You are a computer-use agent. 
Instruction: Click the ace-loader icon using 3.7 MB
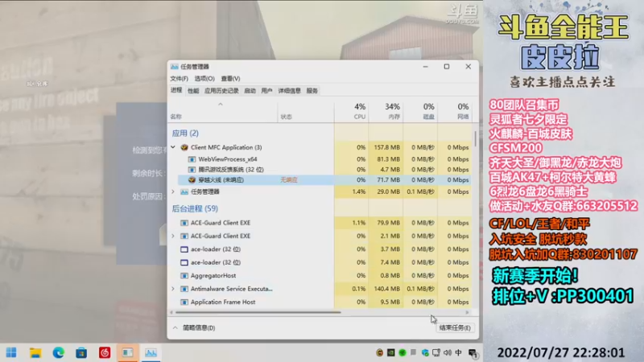point(184,249)
